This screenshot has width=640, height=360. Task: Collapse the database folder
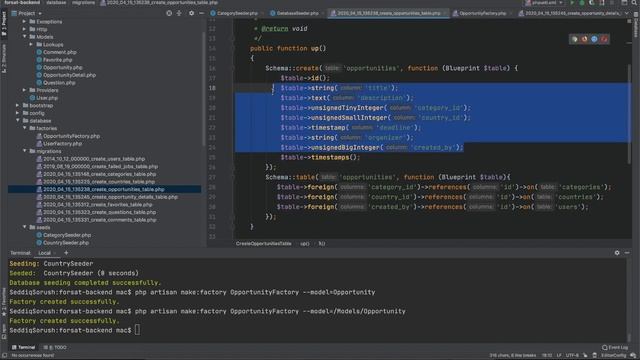[x=18, y=121]
